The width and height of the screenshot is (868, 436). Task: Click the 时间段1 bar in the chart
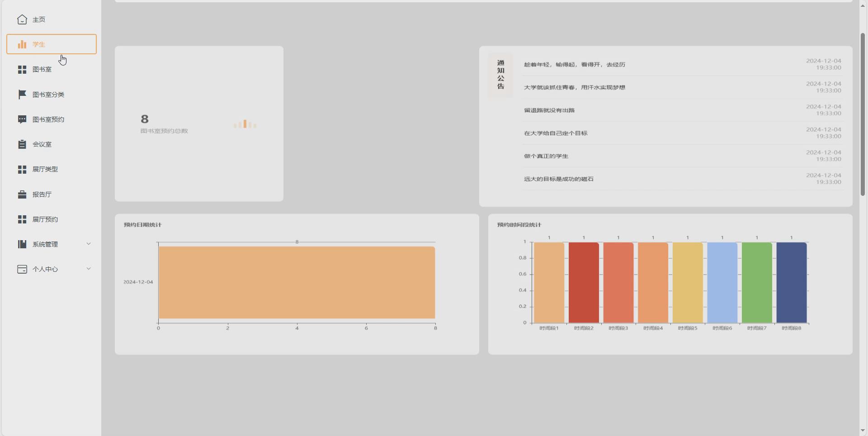click(549, 283)
